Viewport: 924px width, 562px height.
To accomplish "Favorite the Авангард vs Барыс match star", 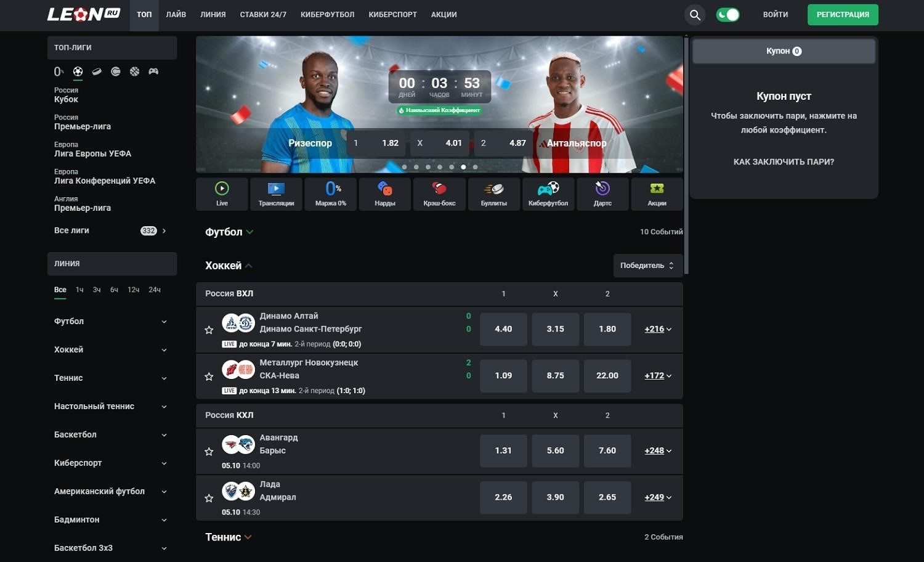I will (x=209, y=452).
